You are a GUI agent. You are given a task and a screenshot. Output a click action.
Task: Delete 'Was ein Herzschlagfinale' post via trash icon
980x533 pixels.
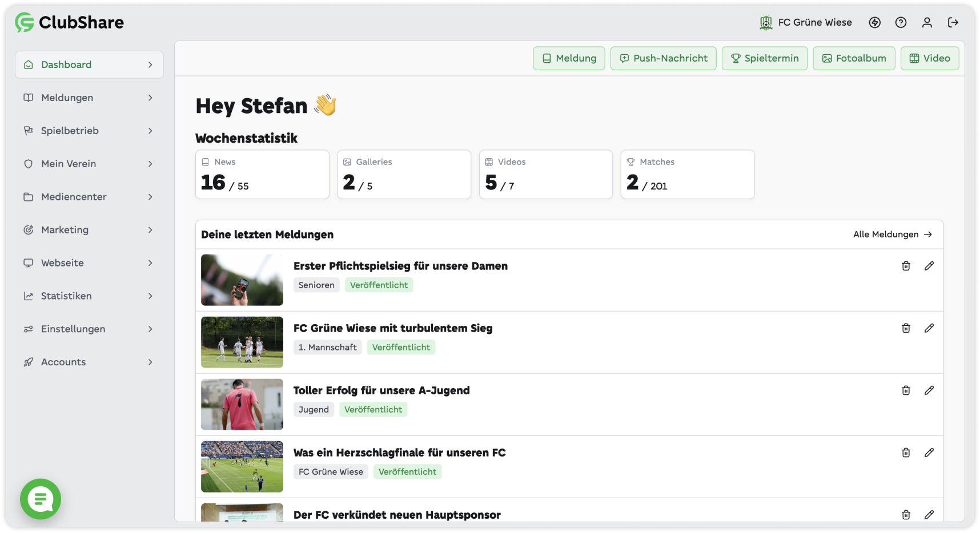906,453
